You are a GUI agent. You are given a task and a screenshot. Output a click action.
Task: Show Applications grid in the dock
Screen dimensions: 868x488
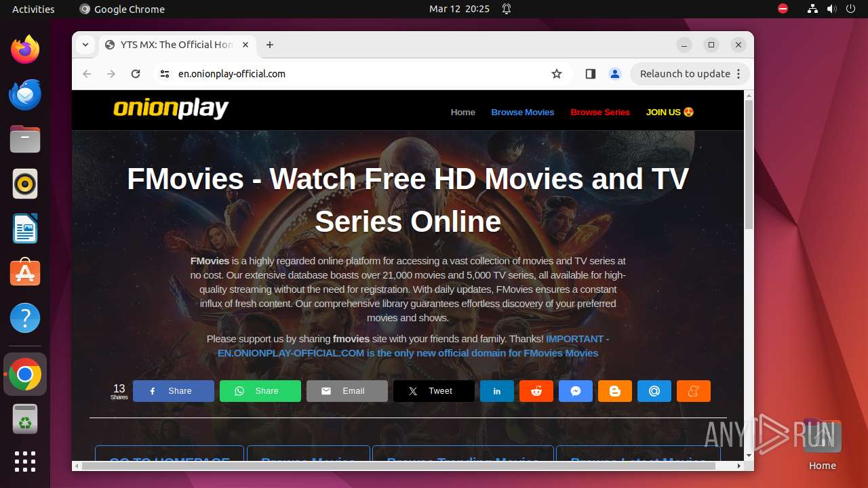25,462
